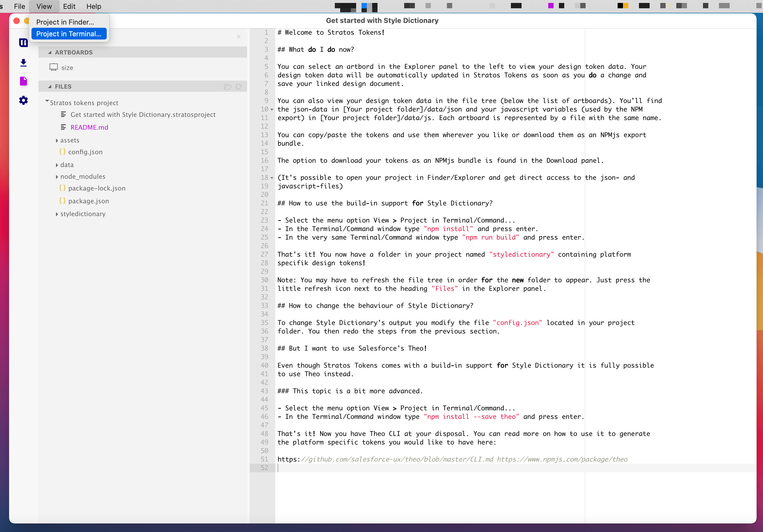Click the open folder icon in Files header
Screen dimensions: 763x532
click(228, 87)
